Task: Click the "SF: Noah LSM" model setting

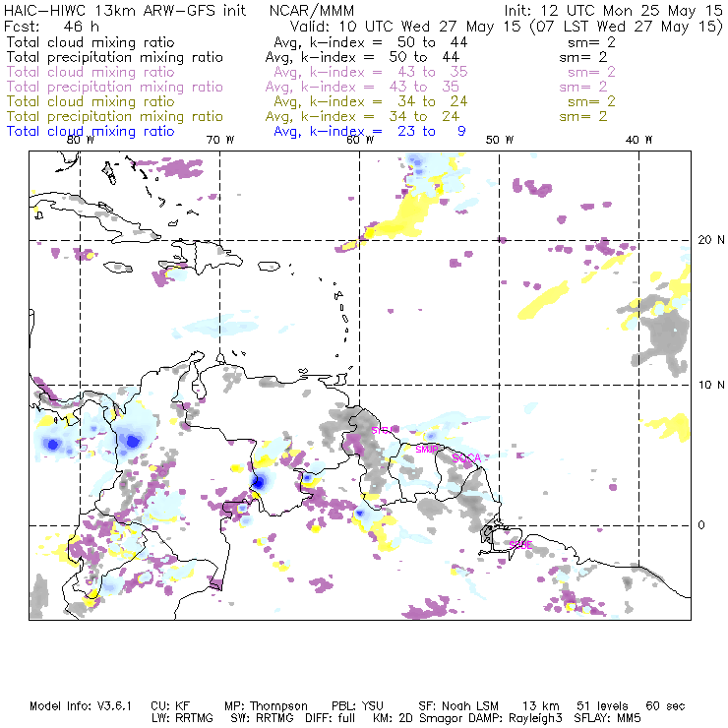Action: coord(458,706)
